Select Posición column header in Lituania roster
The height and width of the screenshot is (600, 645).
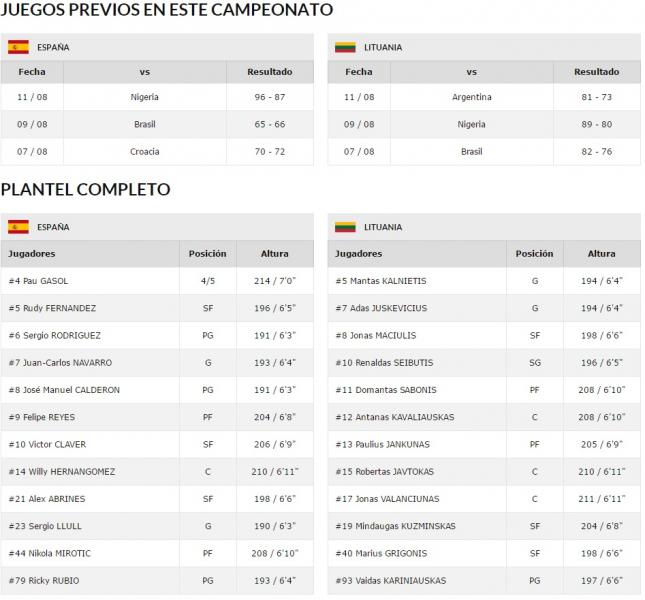pyautogui.click(x=534, y=254)
